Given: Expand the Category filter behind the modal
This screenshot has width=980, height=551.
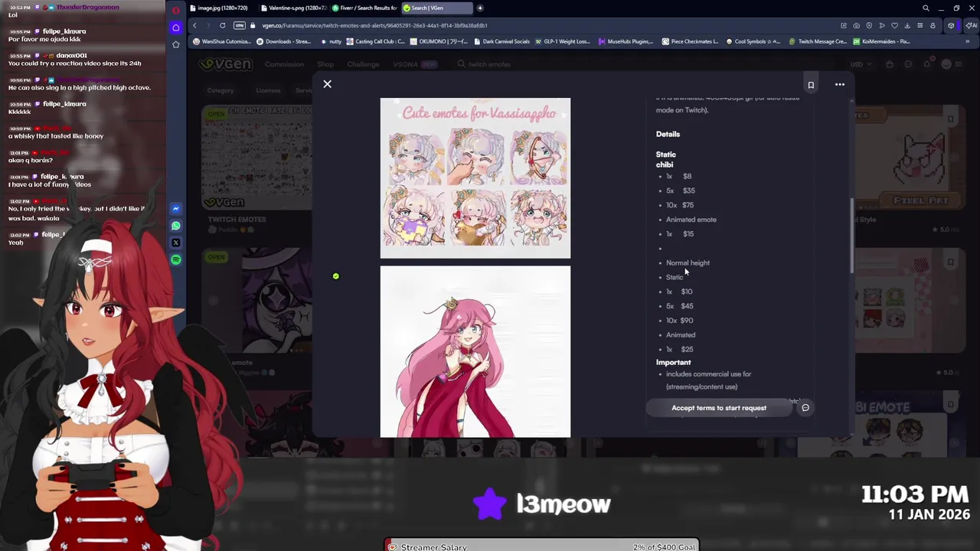Looking at the screenshot, I should [x=220, y=90].
